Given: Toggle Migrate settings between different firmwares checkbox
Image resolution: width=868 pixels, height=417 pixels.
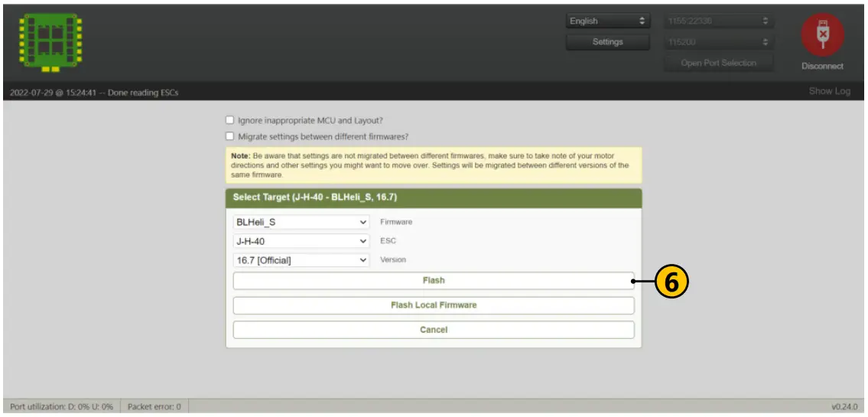Looking at the screenshot, I should point(229,136).
